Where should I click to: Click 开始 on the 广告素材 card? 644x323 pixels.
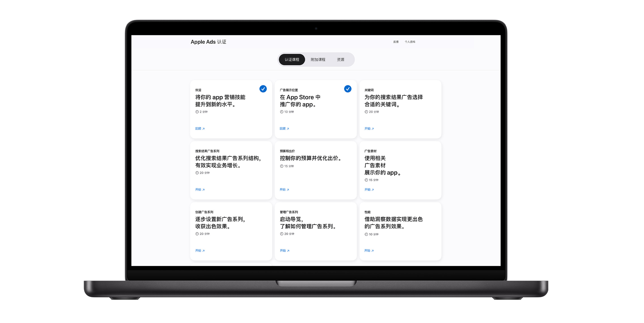click(x=369, y=189)
